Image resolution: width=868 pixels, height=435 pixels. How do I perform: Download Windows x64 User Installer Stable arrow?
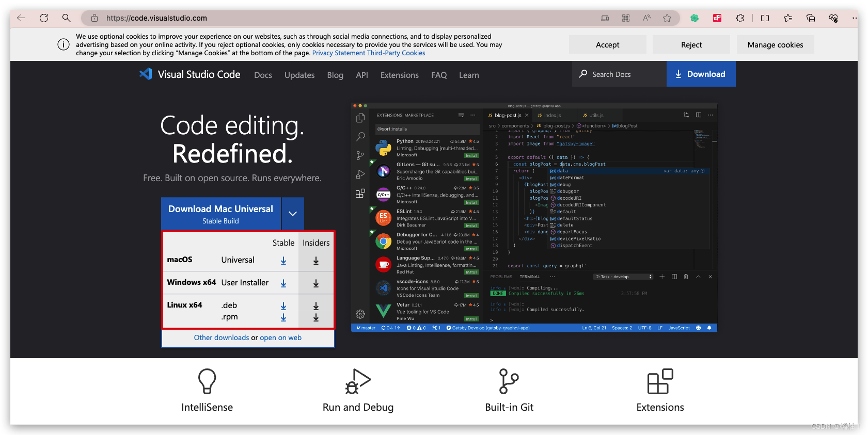tap(283, 284)
